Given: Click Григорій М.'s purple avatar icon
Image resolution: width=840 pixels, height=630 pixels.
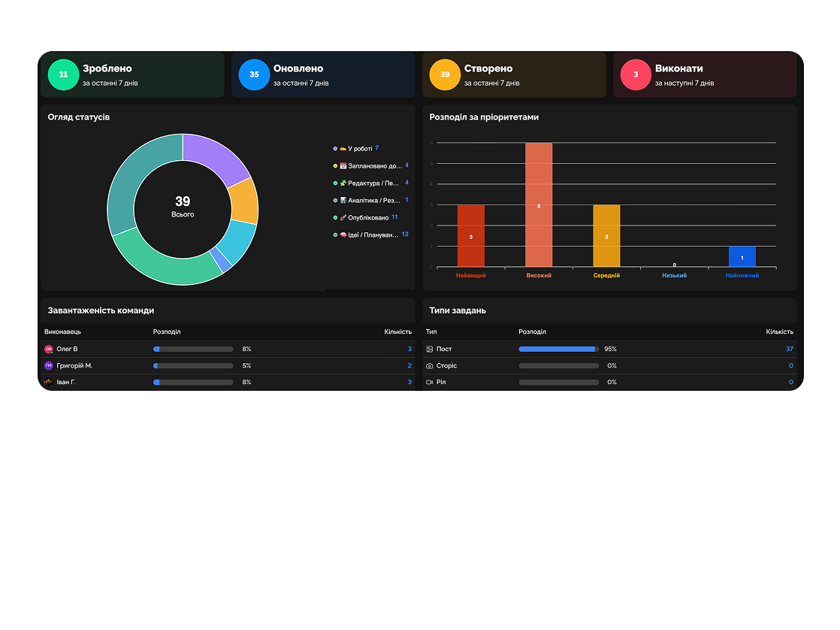Looking at the screenshot, I should [49, 365].
